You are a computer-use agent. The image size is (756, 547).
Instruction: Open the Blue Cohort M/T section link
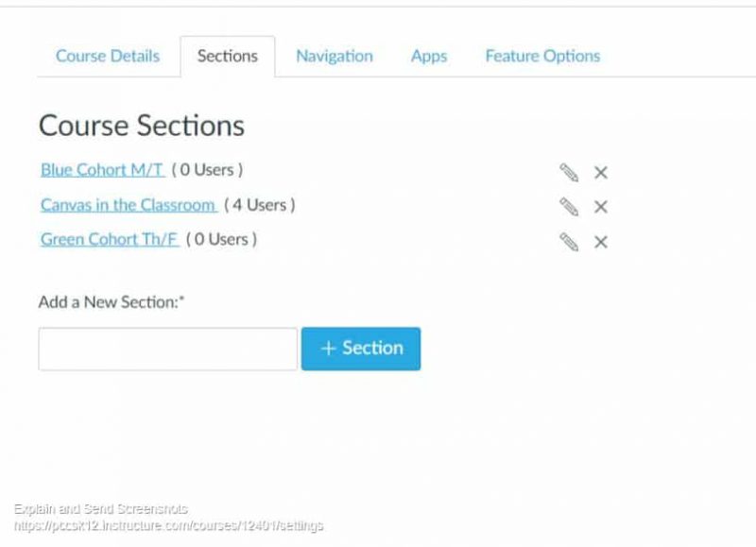point(102,170)
